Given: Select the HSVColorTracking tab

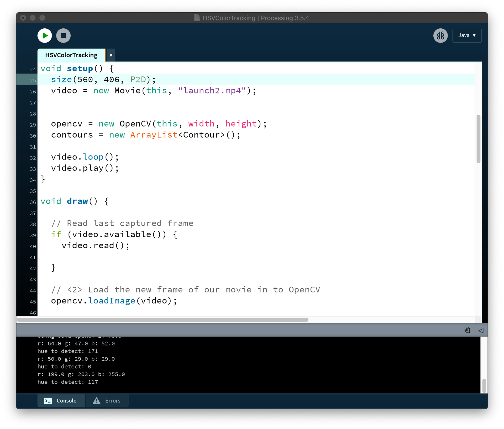Looking at the screenshot, I should pyautogui.click(x=71, y=55).
